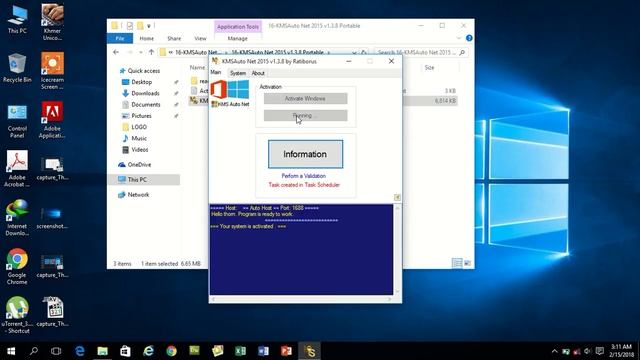Launch Internet Explorer from taskbar

(148, 351)
